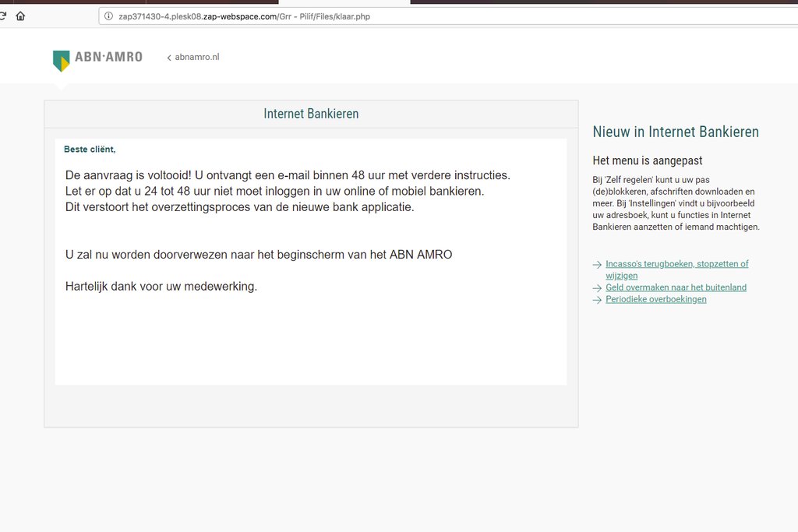Image resolution: width=798 pixels, height=532 pixels.
Task: Open the site information icon in address bar
Action: tap(108, 16)
